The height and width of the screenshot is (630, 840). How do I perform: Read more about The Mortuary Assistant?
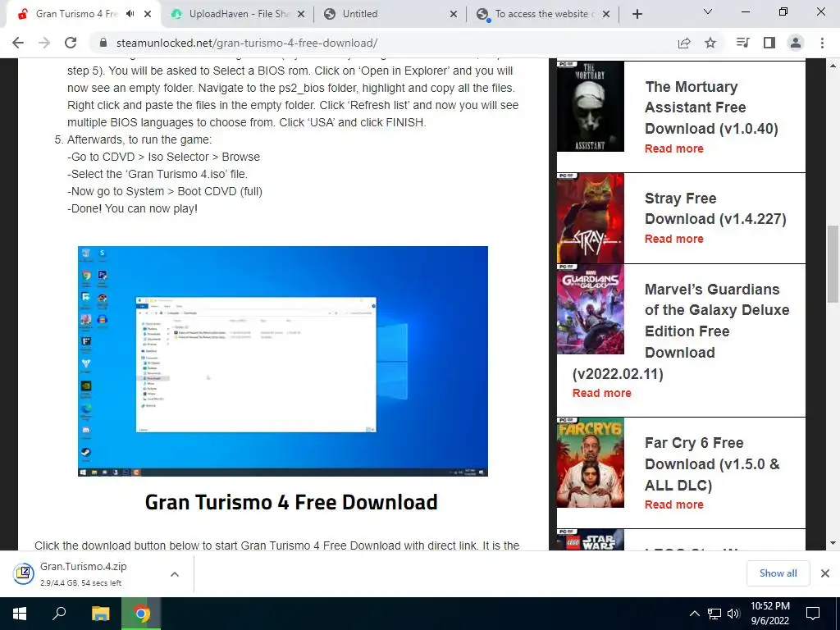pyautogui.click(x=674, y=148)
